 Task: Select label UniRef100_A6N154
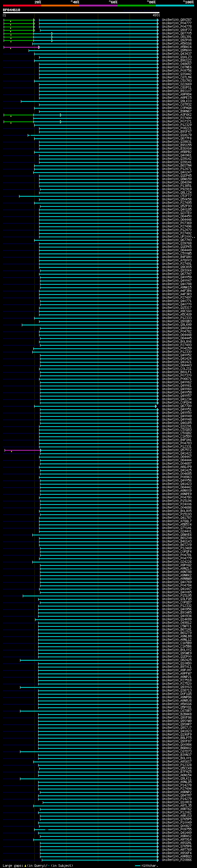(176, 775)
